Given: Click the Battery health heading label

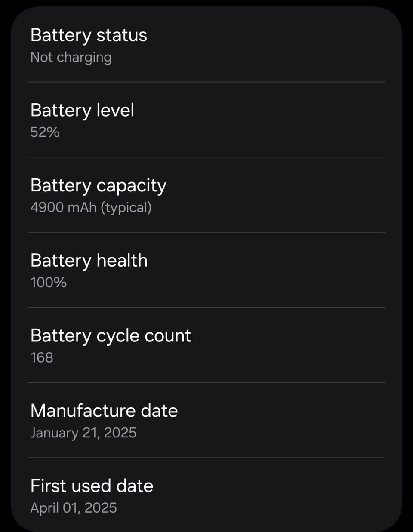Looking at the screenshot, I should (x=89, y=261).
